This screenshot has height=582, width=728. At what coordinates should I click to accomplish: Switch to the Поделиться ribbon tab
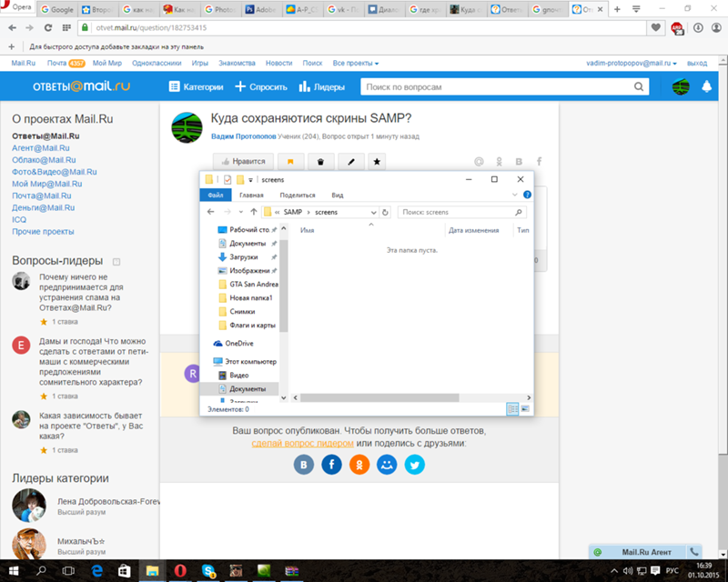(x=298, y=195)
